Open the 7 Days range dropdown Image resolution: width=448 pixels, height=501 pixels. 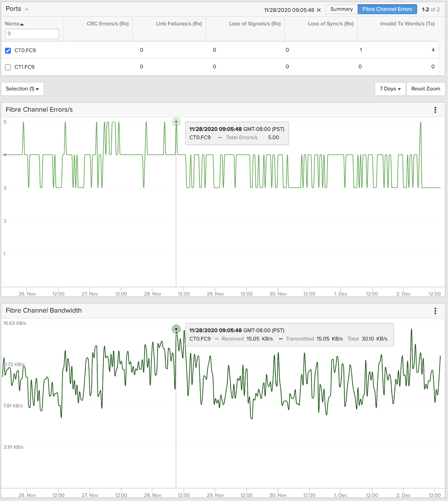(x=390, y=89)
